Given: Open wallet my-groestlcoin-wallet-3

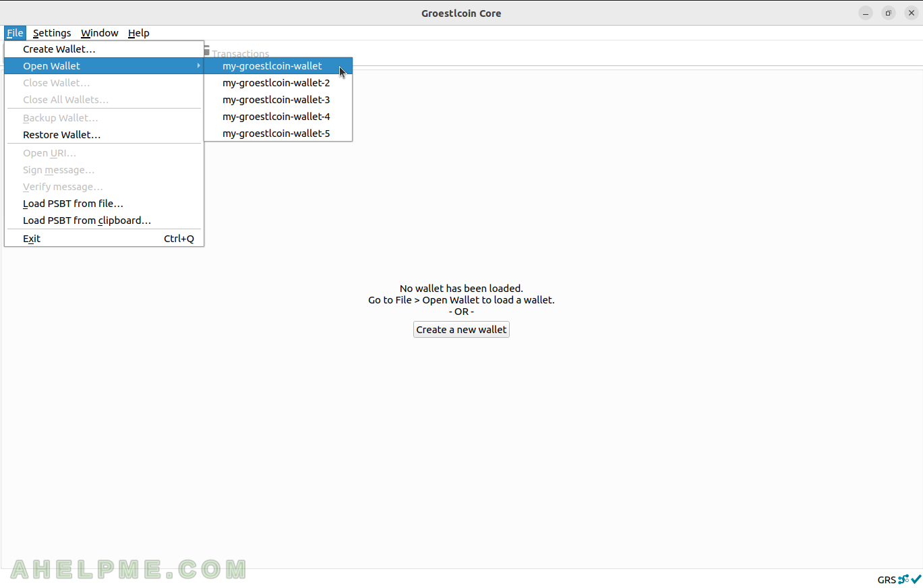Looking at the screenshot, I should 278,100.
